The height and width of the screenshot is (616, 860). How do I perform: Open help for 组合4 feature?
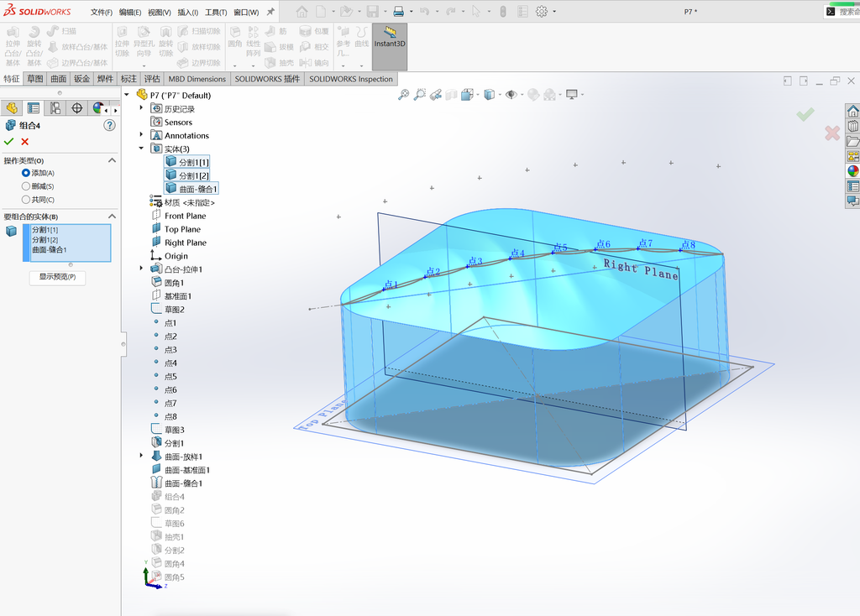(110, 126)
